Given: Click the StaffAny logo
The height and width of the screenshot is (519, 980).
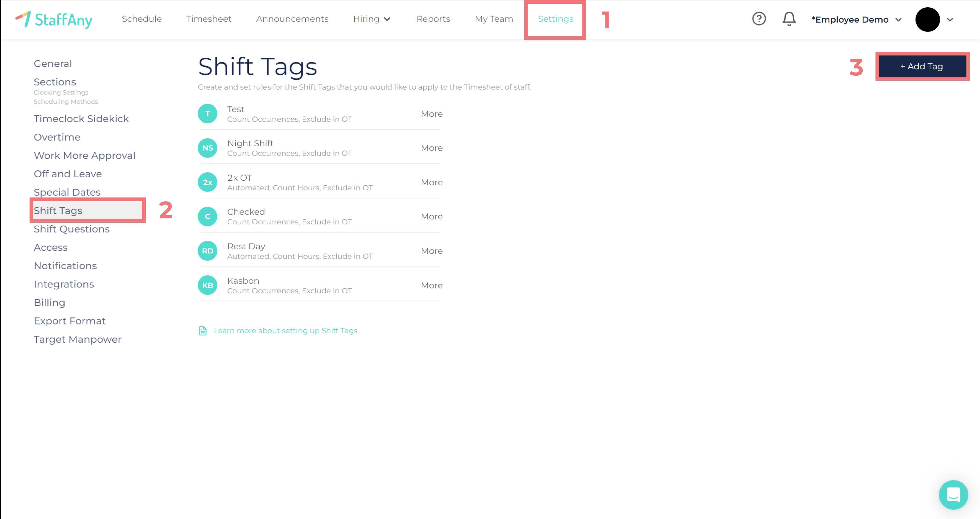Looking at the screenshot, I should click(x=54, y=19).
